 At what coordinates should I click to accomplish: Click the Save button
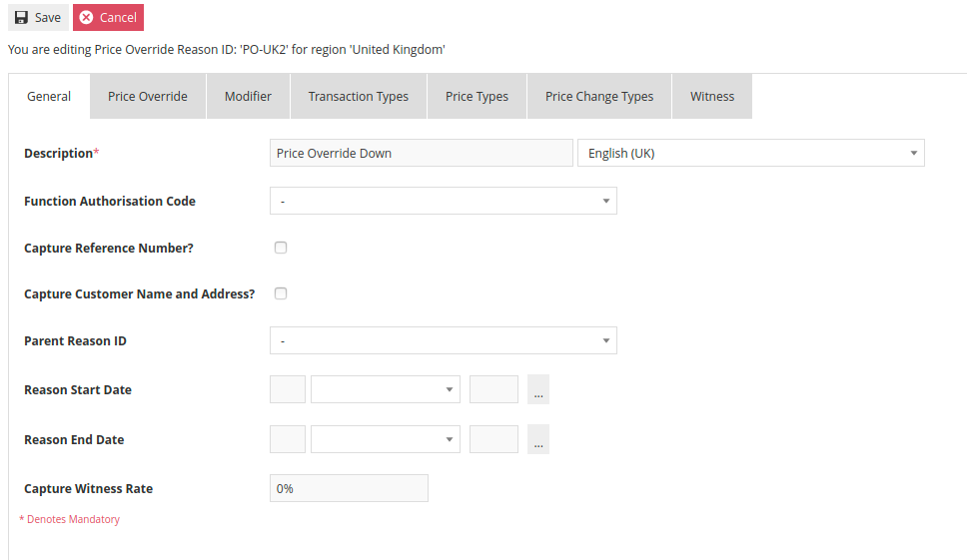click(x=38, y=17)
